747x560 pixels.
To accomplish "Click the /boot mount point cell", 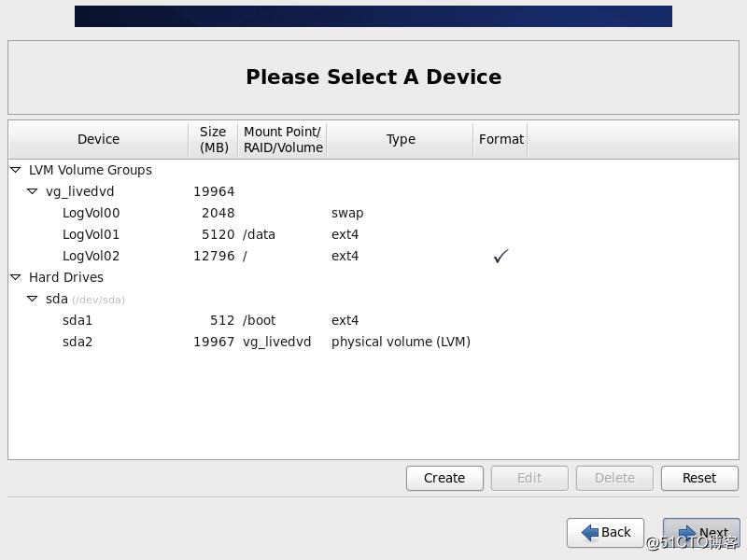I will 260,320.
